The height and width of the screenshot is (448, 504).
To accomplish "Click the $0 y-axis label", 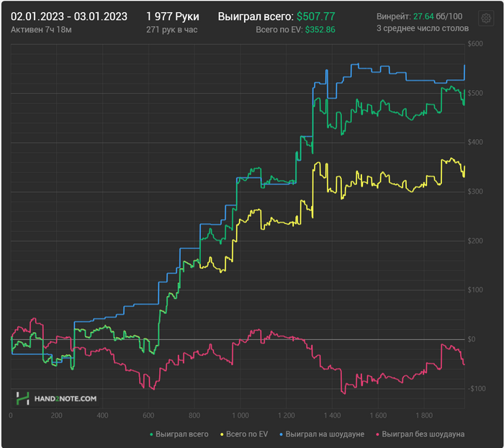I will point(472,339).
